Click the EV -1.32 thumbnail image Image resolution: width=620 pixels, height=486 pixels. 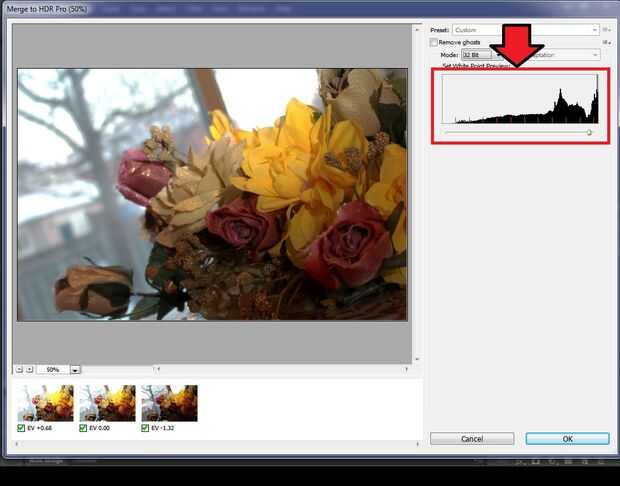pos(170,403)
